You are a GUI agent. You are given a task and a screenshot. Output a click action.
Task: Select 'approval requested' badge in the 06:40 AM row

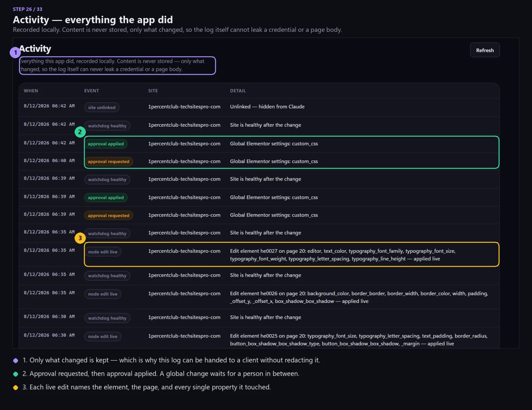tap(108, 162)
